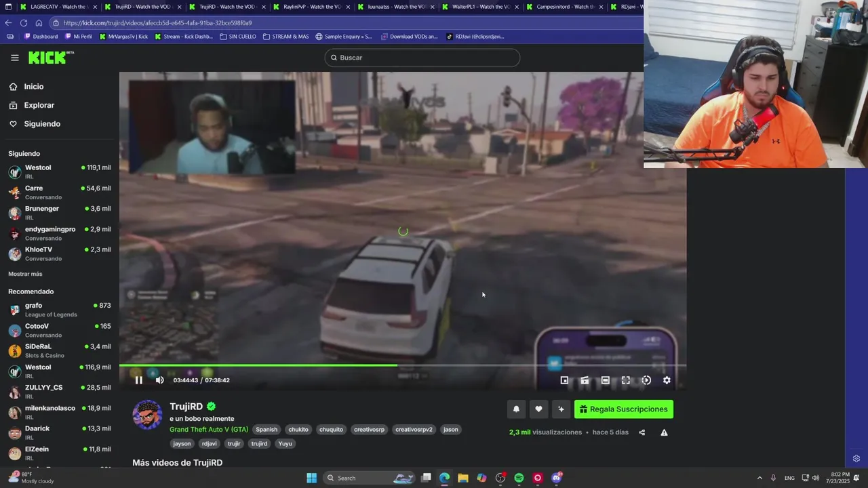This screenshot has width=868, height=488.
Task: Open the SIN CUELLO bookmarks folder
Action: point(238,37)
